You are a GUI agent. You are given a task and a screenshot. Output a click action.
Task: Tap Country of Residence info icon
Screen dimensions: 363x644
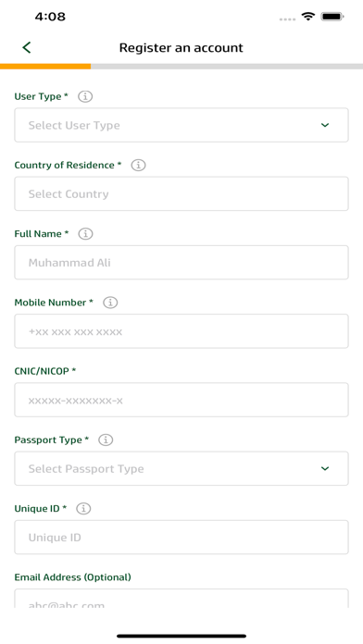(138, 165)
